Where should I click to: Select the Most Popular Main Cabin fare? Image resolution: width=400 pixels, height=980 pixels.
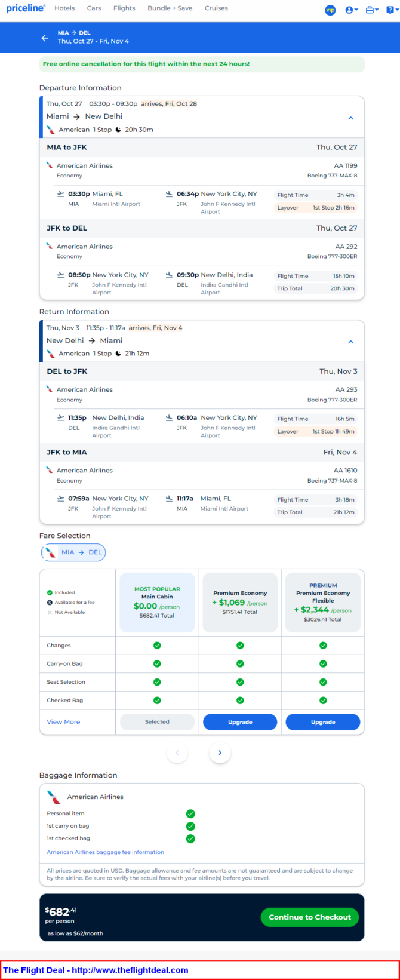point(157,603)
